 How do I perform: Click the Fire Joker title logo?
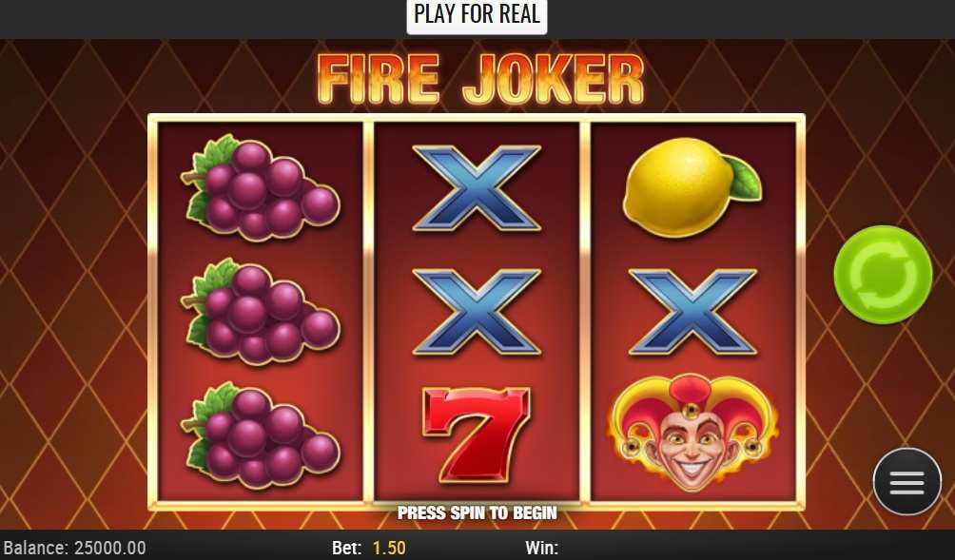(x=480, y=79)
